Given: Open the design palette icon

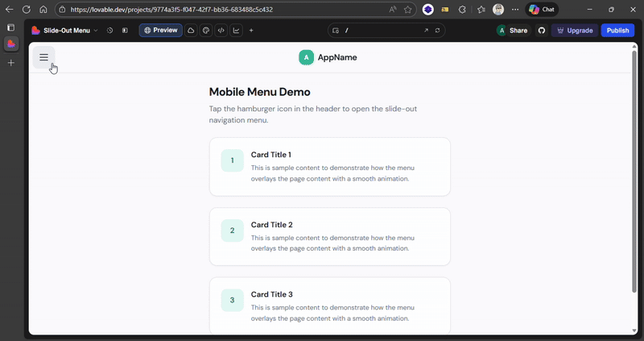Looking at the screenshot, I should click(x=206, y=31).
